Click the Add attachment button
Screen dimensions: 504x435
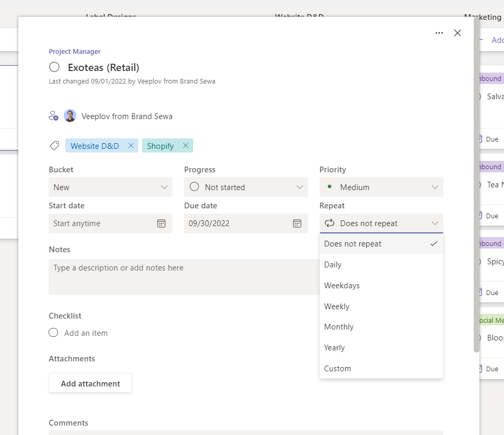(x=90, y=383)
